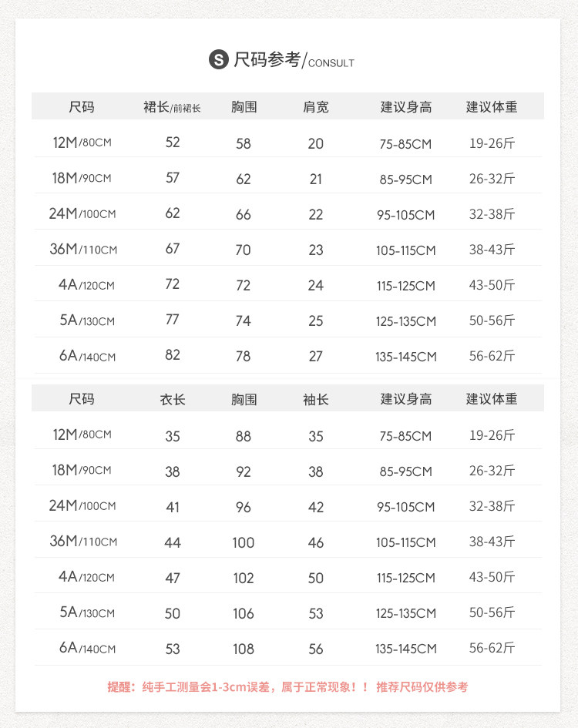Viewport: 578px width, 728px height.
Task: Click the circled S icon in the title
Action: (x=219, y=59)
